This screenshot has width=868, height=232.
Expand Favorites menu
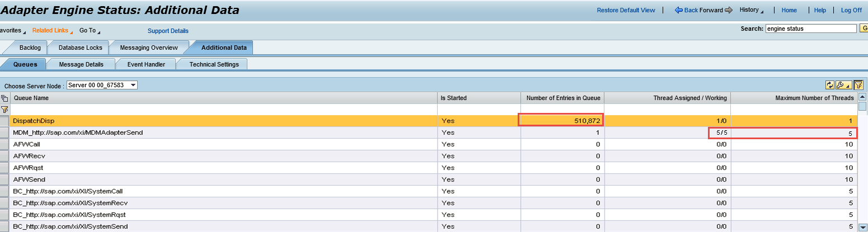[x=12, y=31]
